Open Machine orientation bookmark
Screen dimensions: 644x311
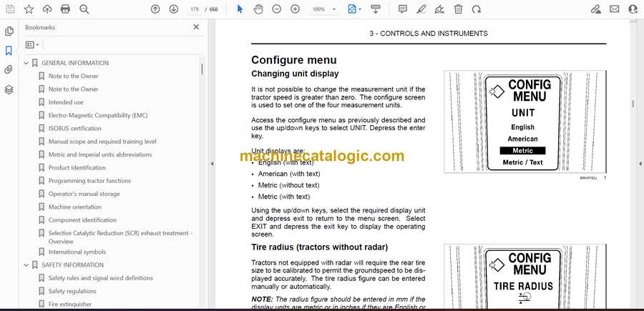[x=74, y=207]
